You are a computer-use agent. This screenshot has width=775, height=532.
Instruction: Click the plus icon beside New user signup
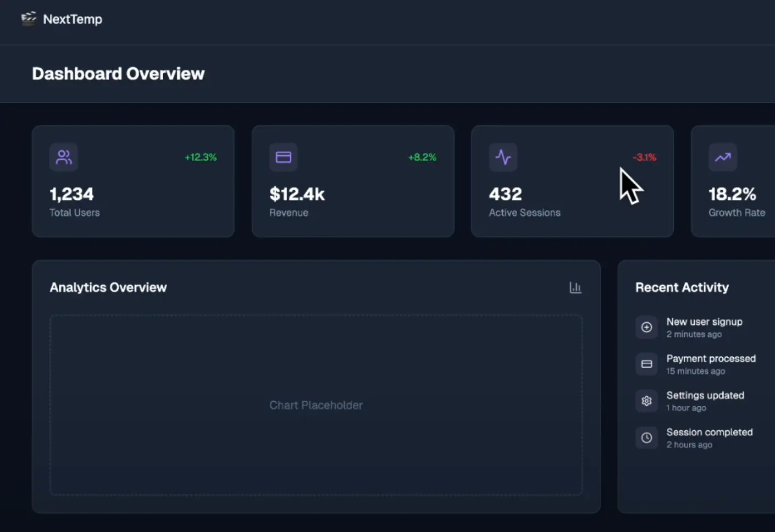tap(647, 328)
